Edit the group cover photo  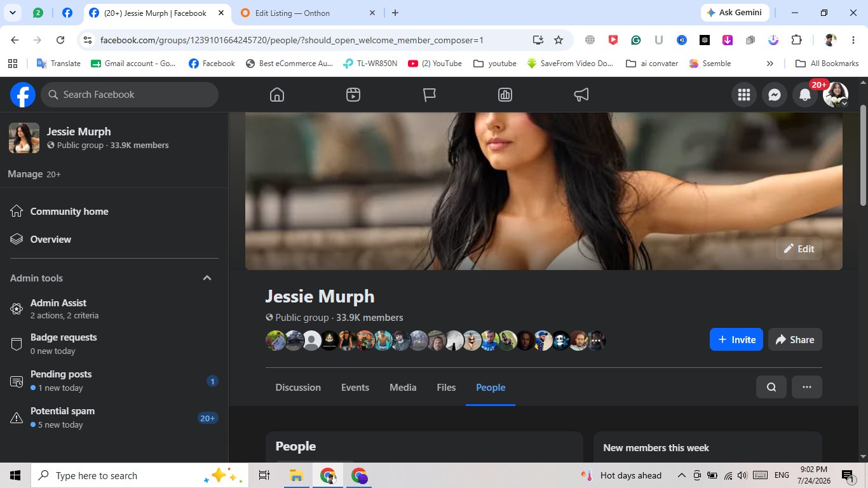click(799, 248)
